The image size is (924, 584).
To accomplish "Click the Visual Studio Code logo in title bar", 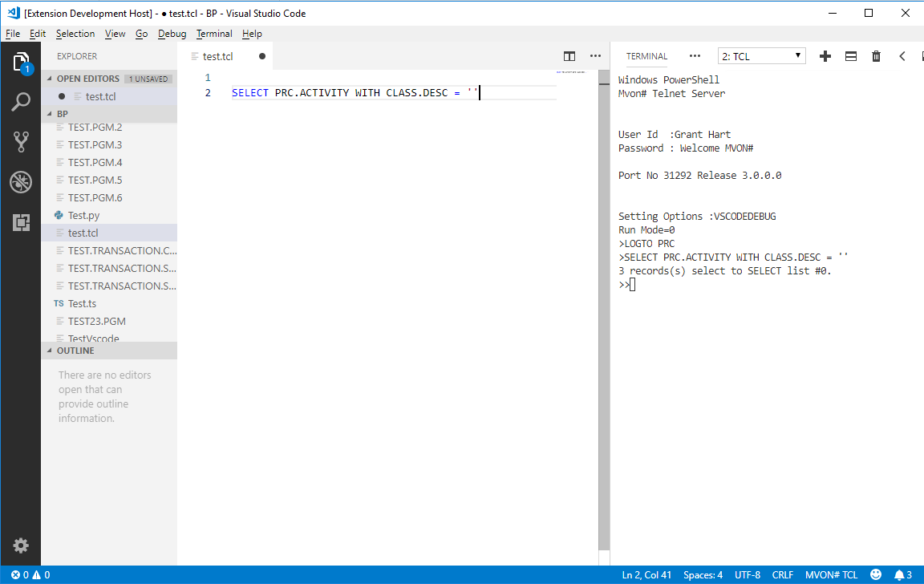I will point(14,13).
